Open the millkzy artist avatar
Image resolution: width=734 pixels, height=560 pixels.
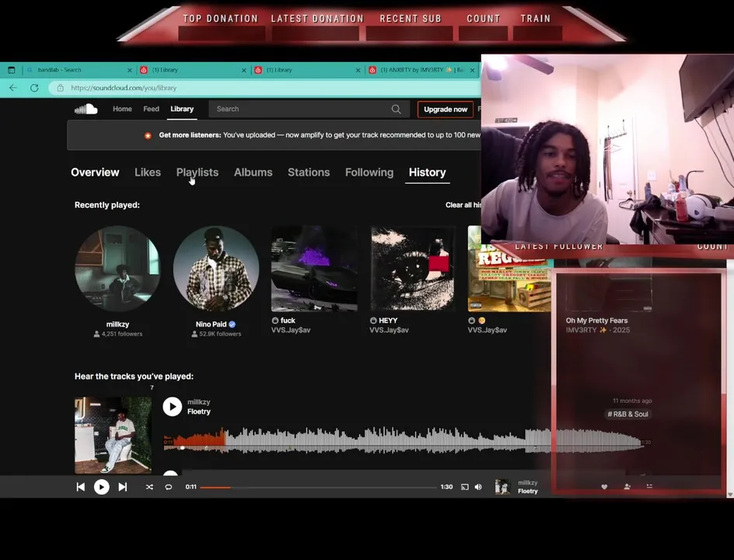(117, 269)
